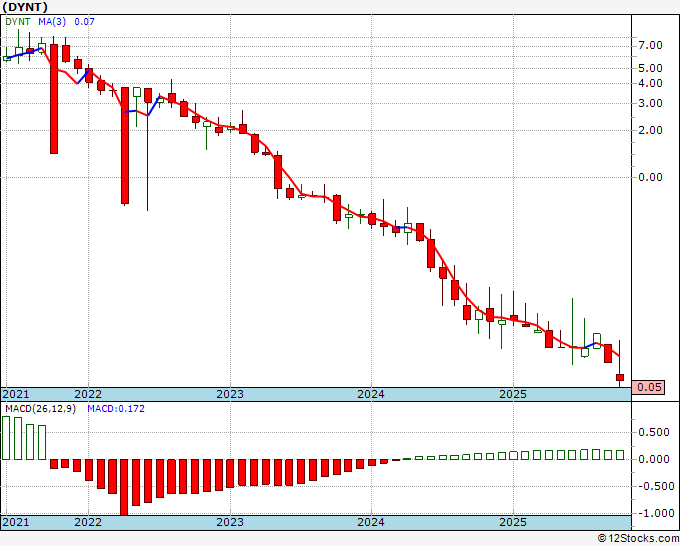The width and height of the screenshot is (680, 546).
Task: Click the MACD 0.500 axis label
Action: coord(654,432)
